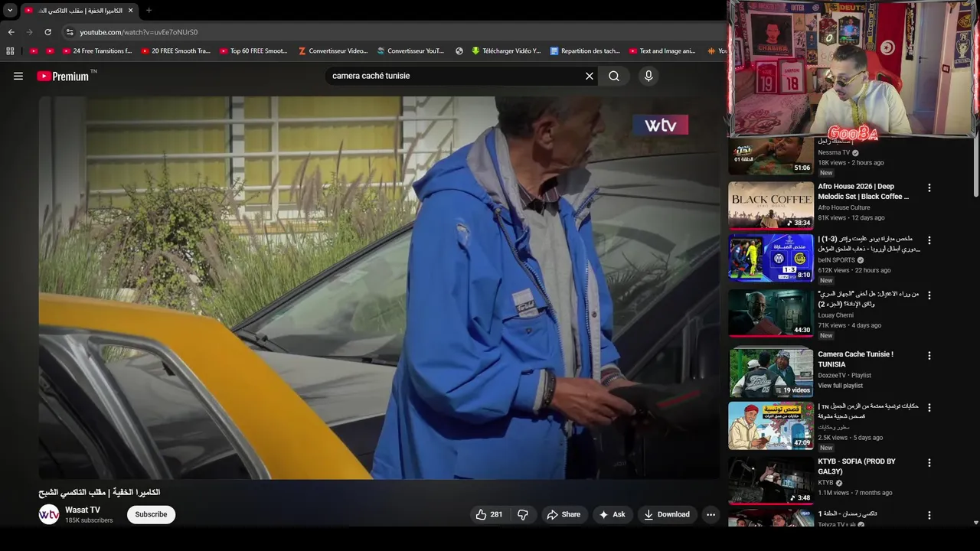Click the KTYB channel name
The height and width of the screenshot is (551, 980).
[x=825, y=483]
